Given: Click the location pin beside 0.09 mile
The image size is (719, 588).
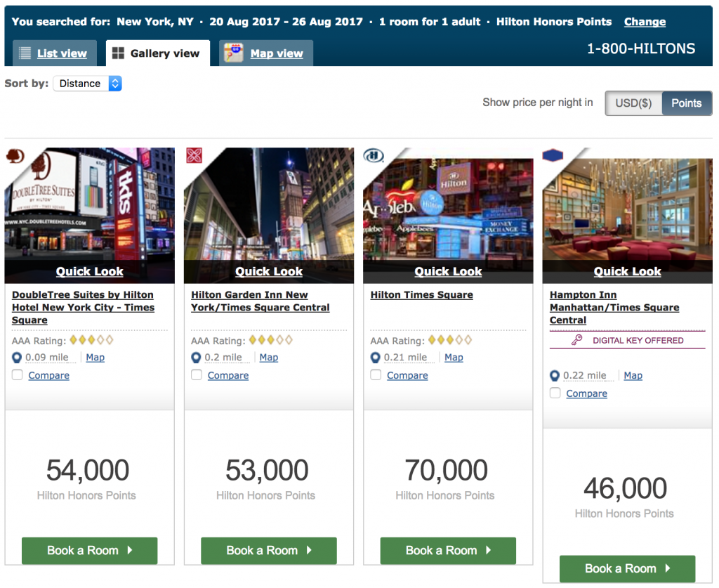Looking at the screenshot, I should pos(17,358).
